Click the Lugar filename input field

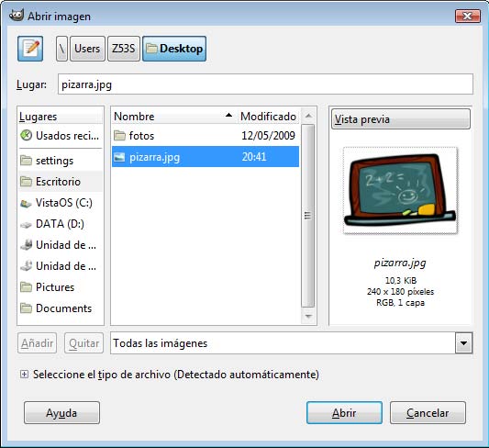pos(265,84)
